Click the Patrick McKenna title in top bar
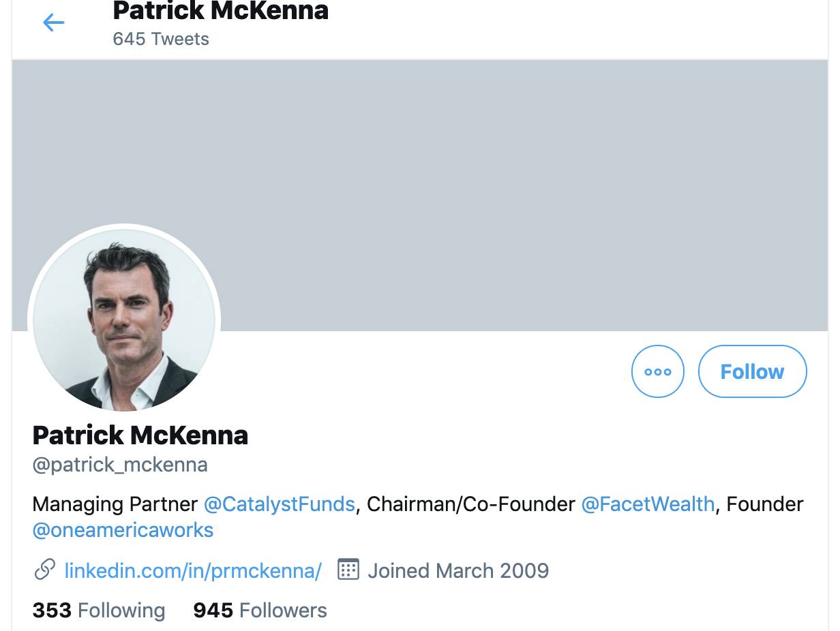 (x=221, y=10)
